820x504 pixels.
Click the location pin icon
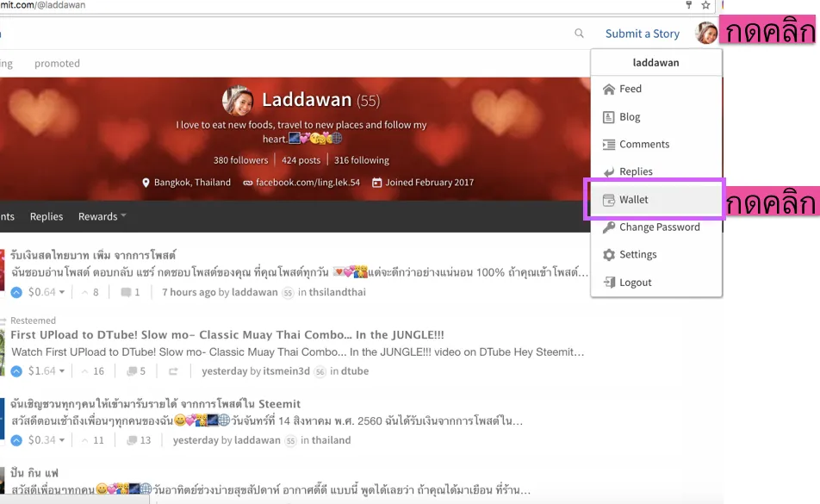pyautogui.click(x=146, y=183)
